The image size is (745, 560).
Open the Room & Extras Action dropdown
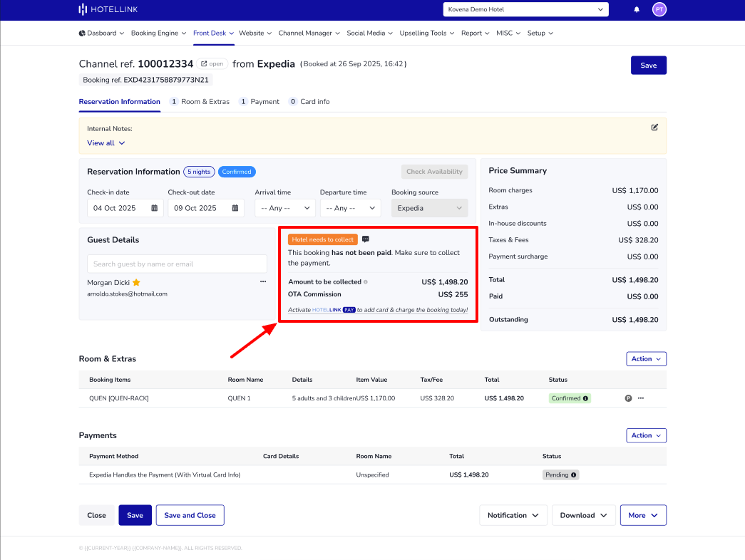pos(646,358)
